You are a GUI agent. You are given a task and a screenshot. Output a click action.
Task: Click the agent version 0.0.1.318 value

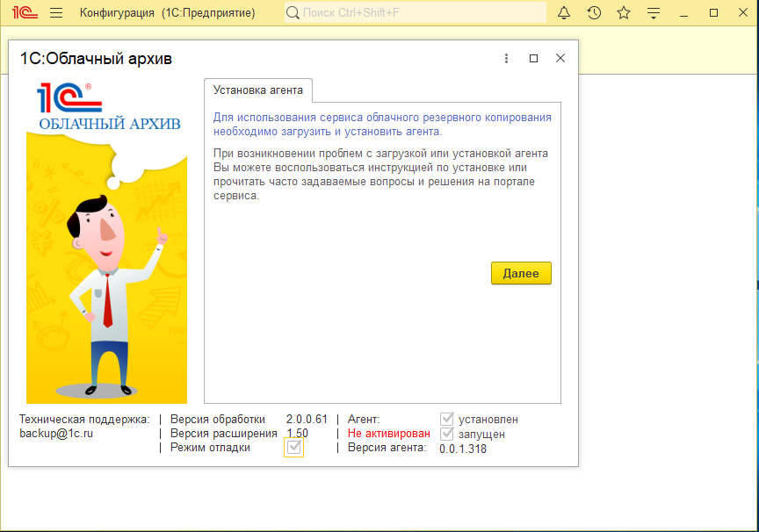click(463, 449)
